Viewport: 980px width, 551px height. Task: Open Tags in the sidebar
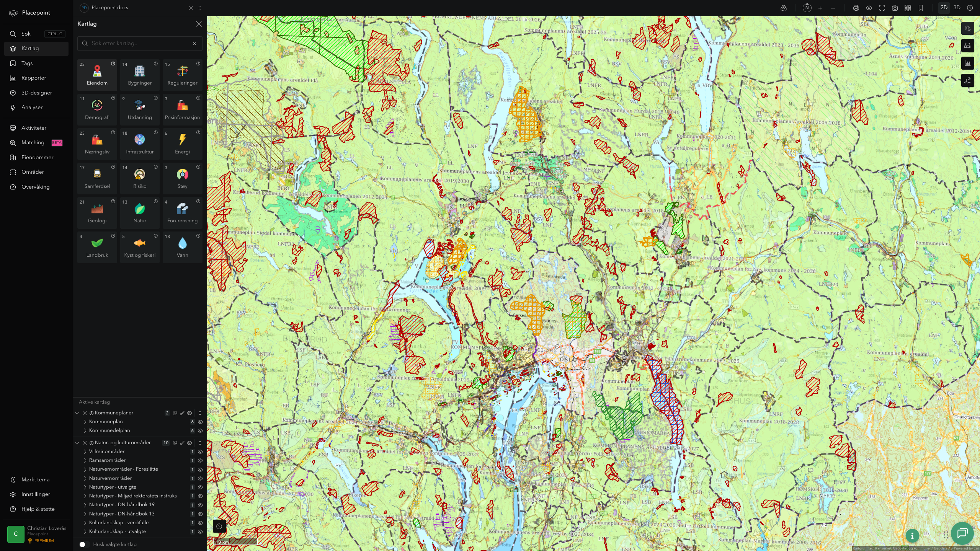[36, 64]
